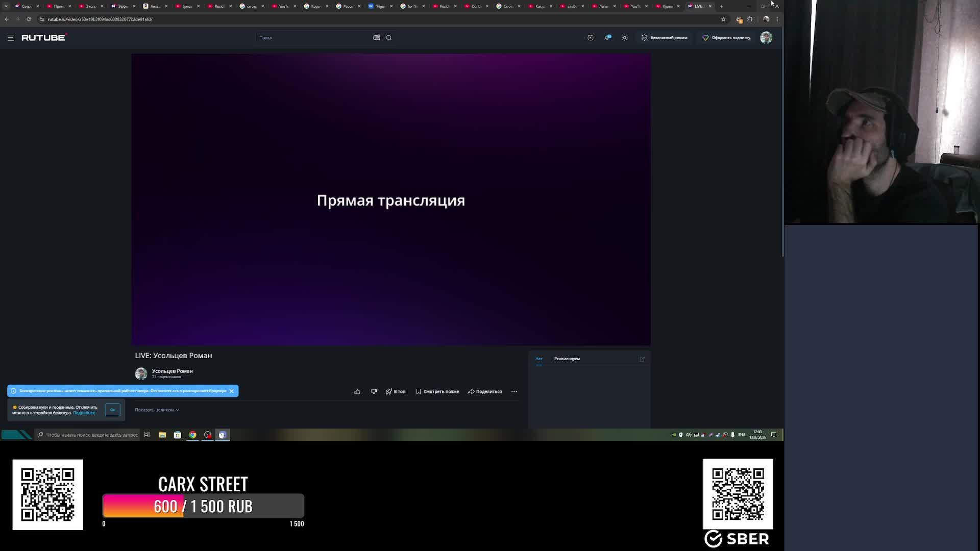
Task: Save video to 'Смотреть позже'
Action: pos(437,391)
